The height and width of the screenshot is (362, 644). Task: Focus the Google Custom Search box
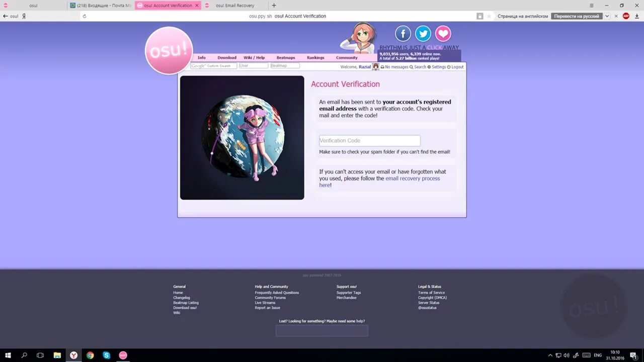tap(214, 66)
